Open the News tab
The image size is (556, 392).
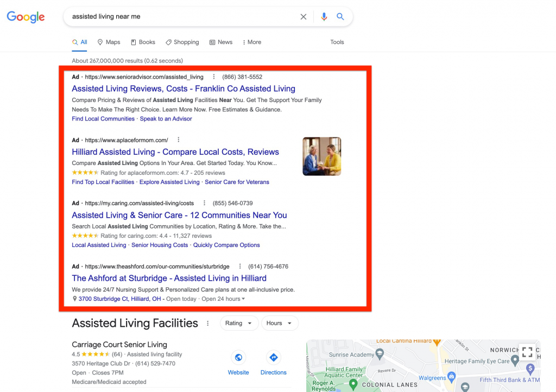coord(221,42)
